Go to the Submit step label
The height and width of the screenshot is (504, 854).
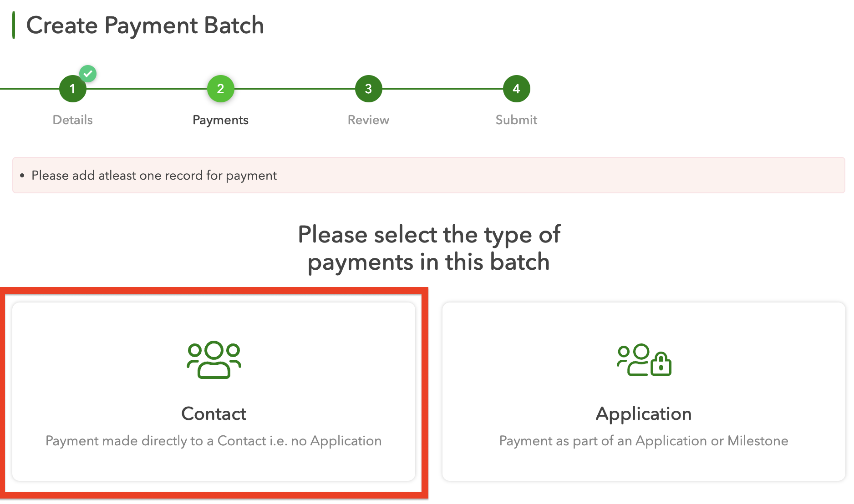click(516, 120)
